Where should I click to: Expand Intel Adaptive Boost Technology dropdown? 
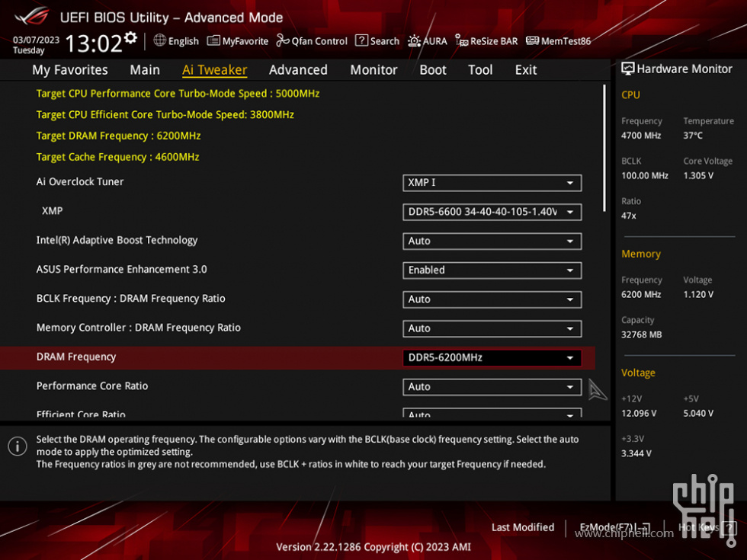click(x=492, y=241)
